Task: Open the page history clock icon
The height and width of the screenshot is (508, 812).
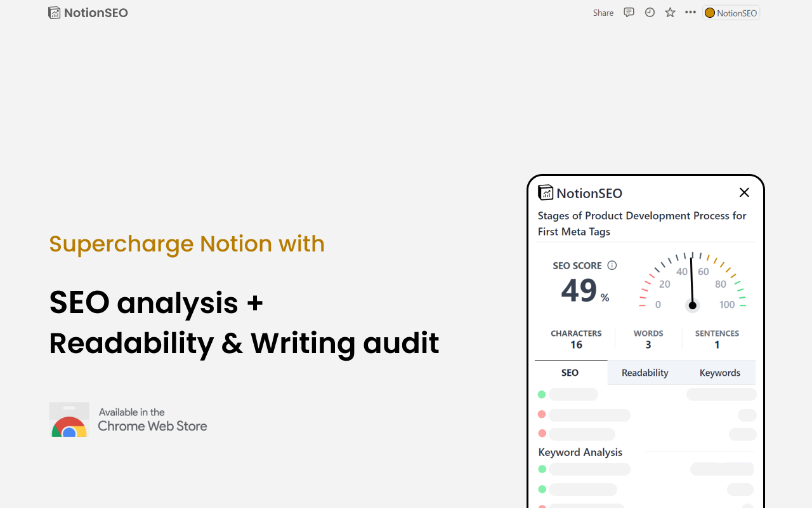Action: tap(649, 12)
